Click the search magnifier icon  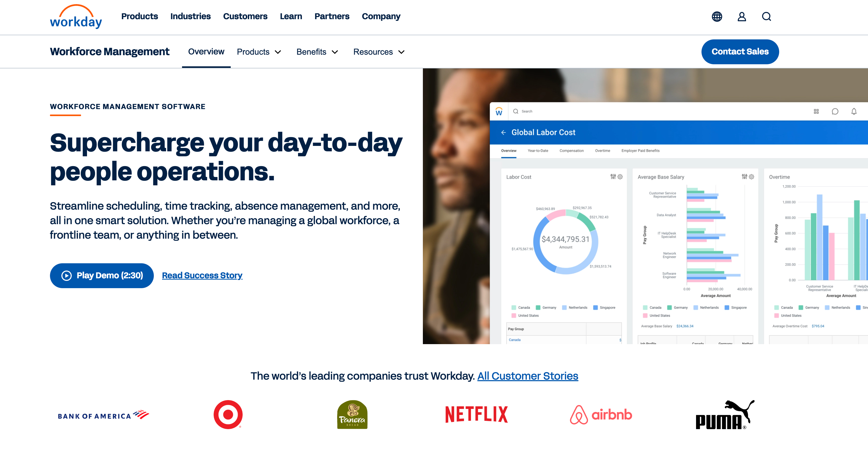point(766,17)
